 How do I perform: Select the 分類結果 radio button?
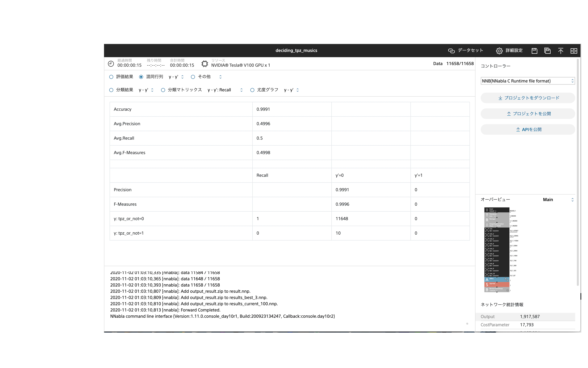point(111,90)
